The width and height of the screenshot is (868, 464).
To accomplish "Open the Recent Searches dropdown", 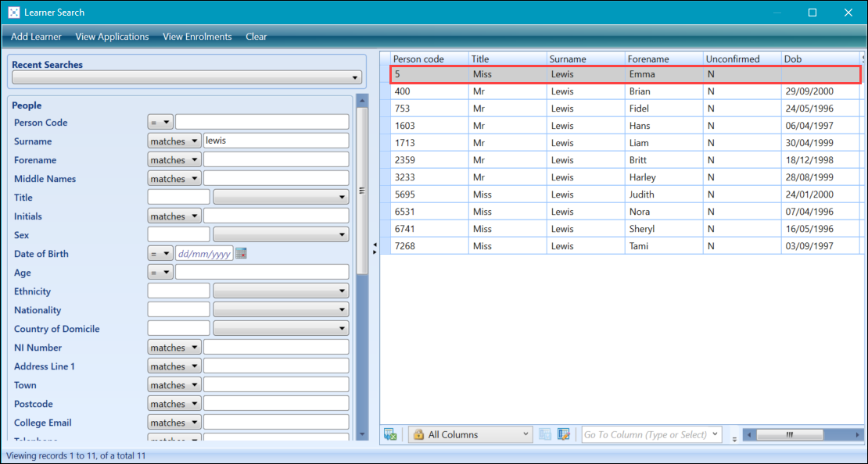I will click(354, 77).
